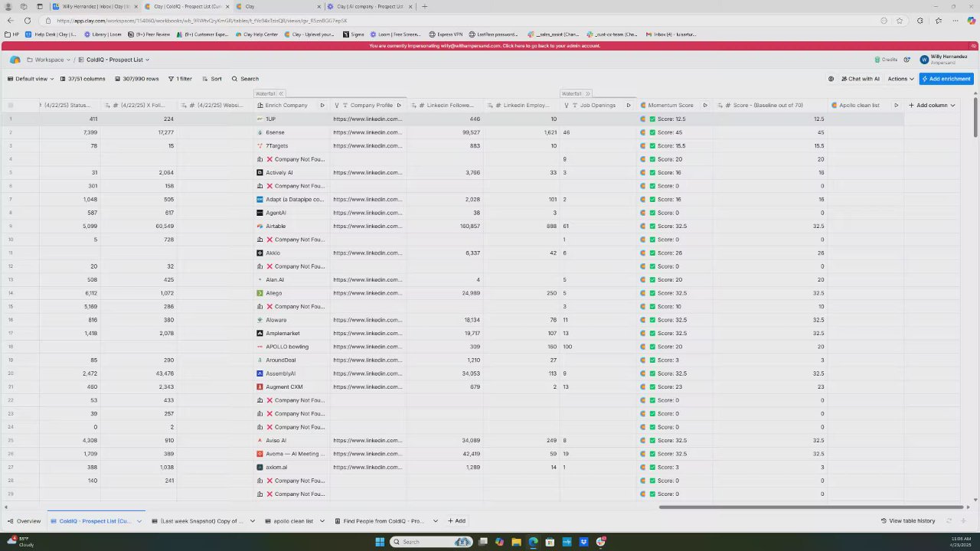Open Chat with AI
The height and width of the screenshot is (551, 980).
[x=860, y=79]
